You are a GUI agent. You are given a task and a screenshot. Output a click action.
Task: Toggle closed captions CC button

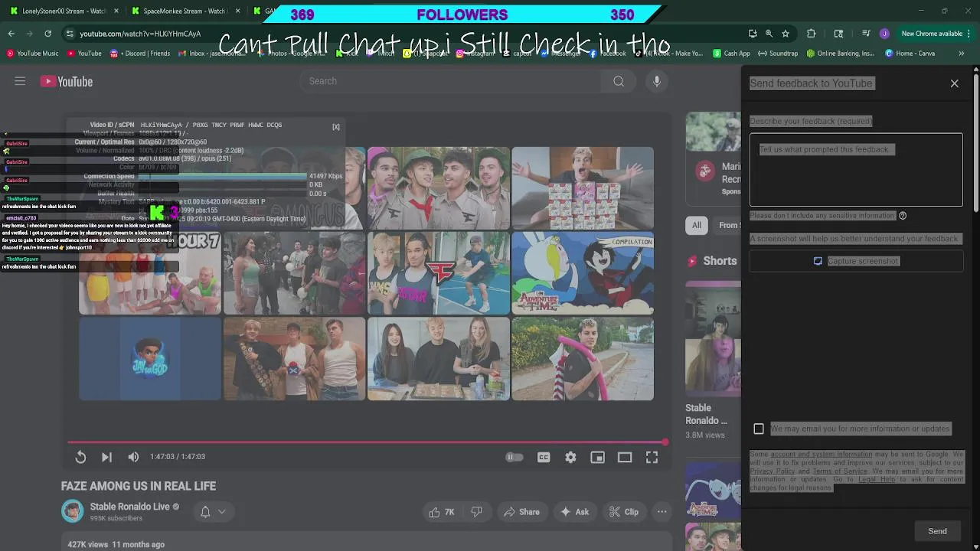point(544,457)
